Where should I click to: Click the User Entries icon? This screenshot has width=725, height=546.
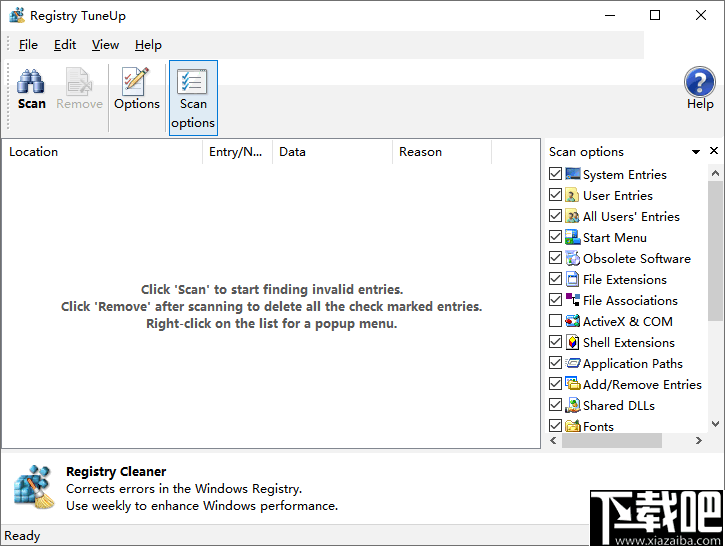pyautogui.click(x=572, y=196)
